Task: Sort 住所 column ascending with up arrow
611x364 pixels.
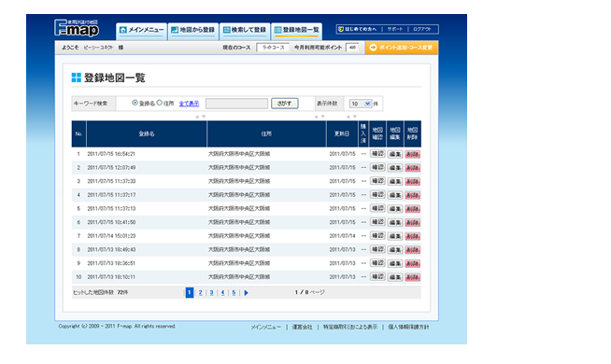Action: 316,117
